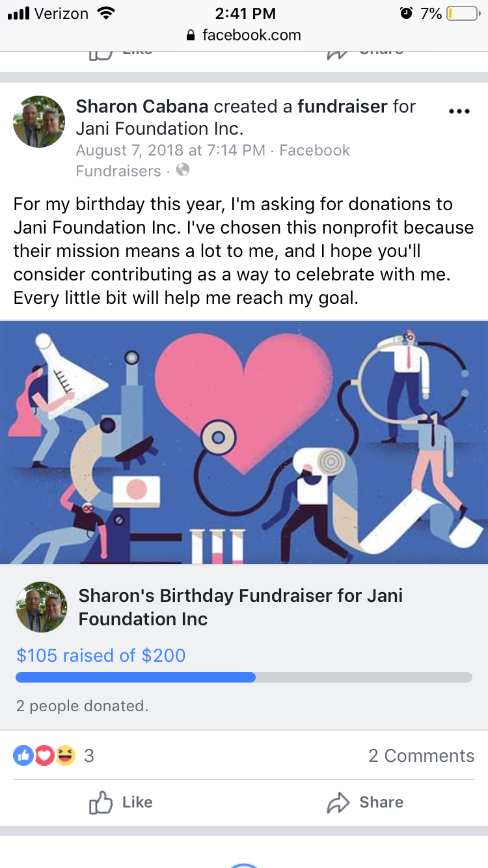488x868 pixels.
Task: Tap Sharon Cabana's profile picture at post top
Action: click(x=39, y=122)
